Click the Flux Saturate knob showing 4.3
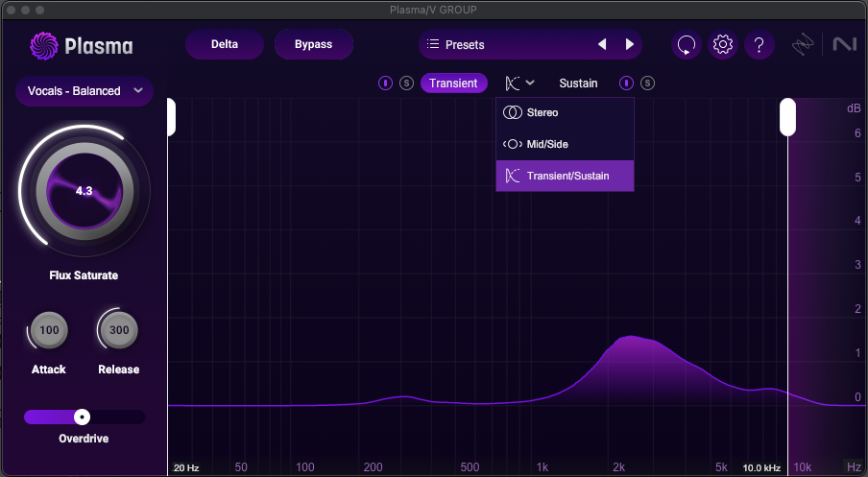The width and height of the screenshot is (868, 477). click(84, 191)
